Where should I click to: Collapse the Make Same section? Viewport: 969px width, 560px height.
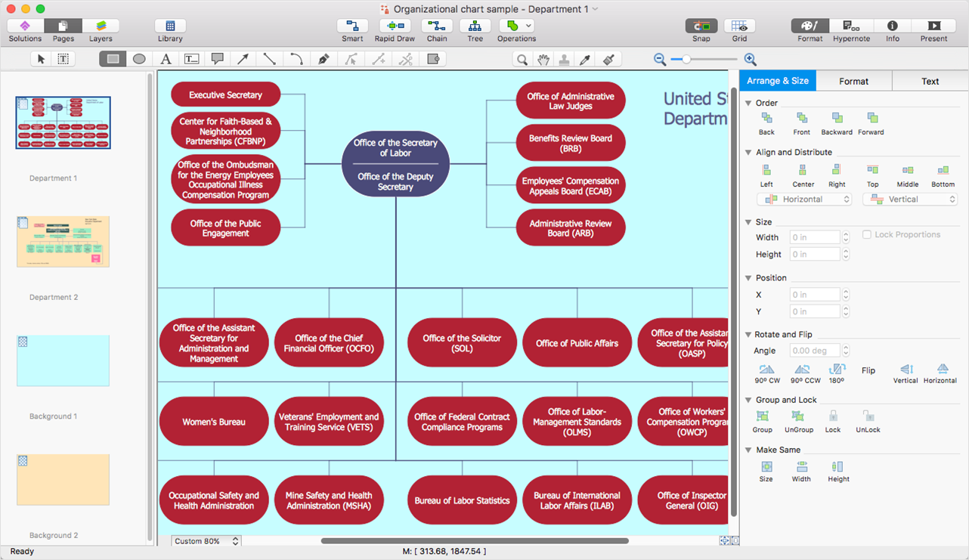(x=748, y=450)
